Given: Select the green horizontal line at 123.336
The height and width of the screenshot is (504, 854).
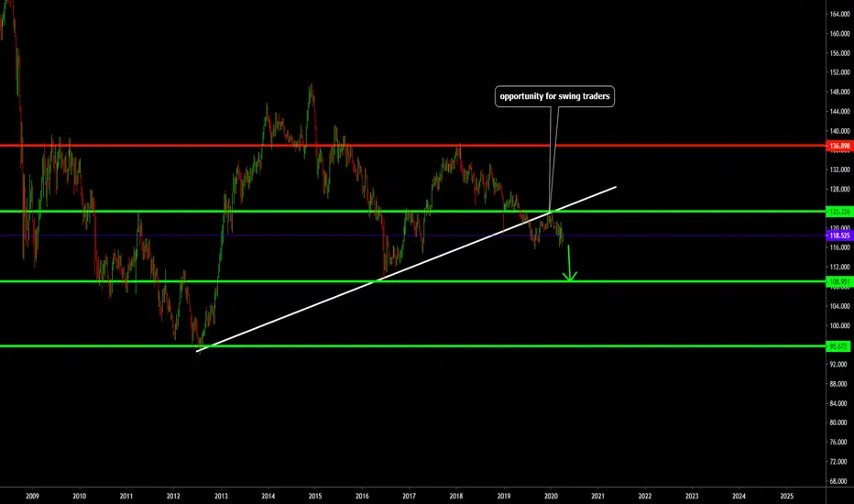Looking at the screenshot, I should click(x=413, y=212).
